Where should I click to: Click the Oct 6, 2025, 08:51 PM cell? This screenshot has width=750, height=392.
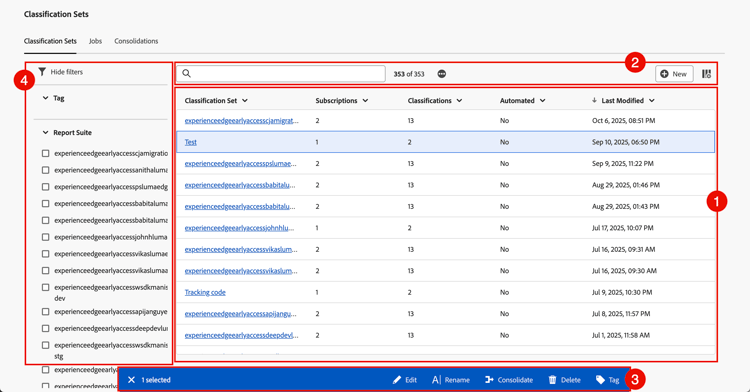623,120
